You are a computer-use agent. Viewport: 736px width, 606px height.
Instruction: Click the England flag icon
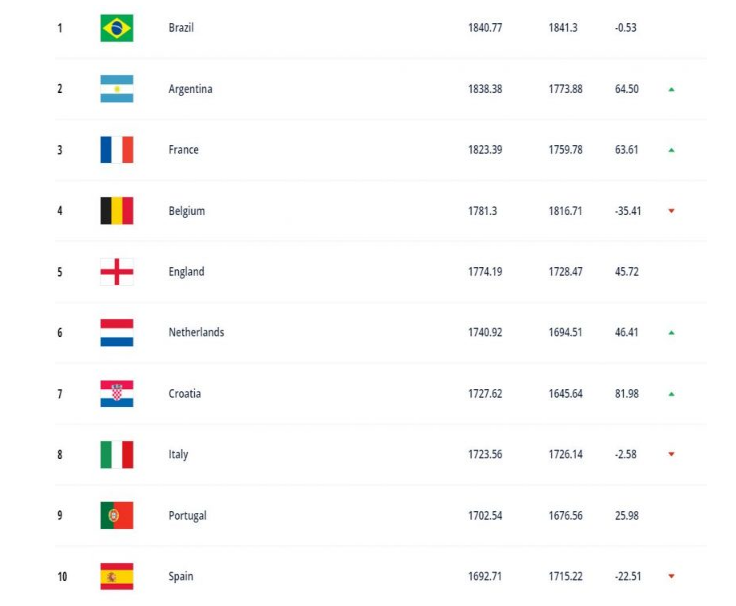[x=117, y=272]
